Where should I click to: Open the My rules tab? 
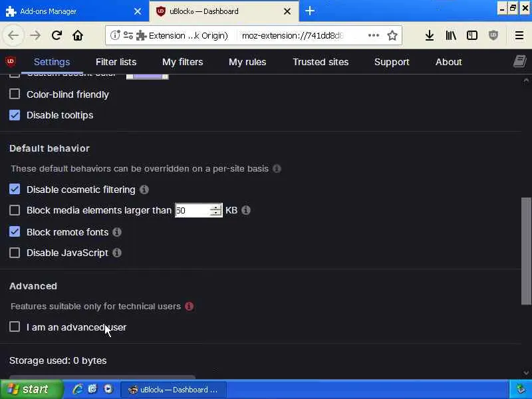[247, 62]
